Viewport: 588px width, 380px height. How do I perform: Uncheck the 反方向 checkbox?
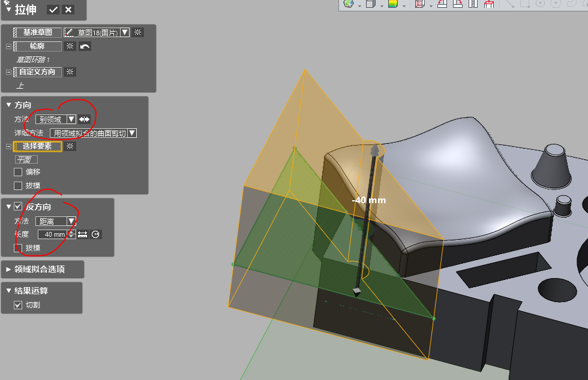point(18,207)
